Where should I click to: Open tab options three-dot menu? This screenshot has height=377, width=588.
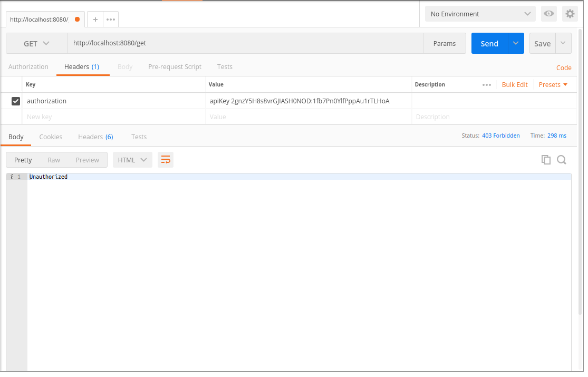(111, 20)
